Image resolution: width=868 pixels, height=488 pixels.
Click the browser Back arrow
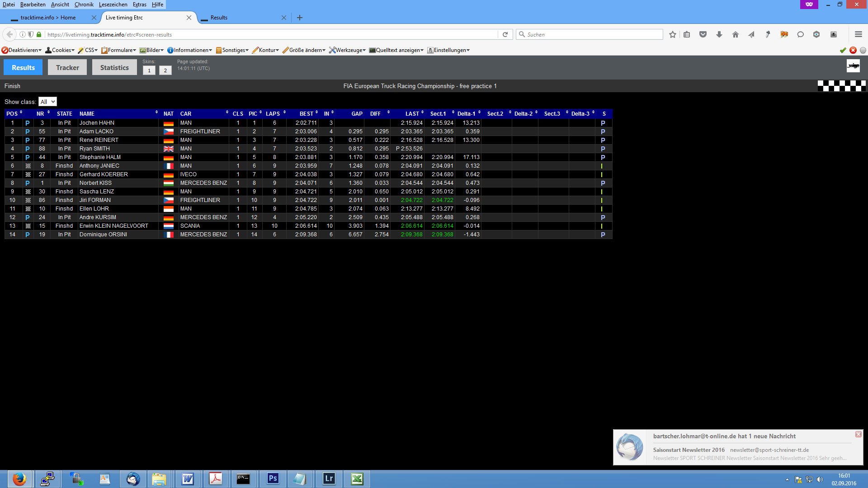(x=9, y=34)
